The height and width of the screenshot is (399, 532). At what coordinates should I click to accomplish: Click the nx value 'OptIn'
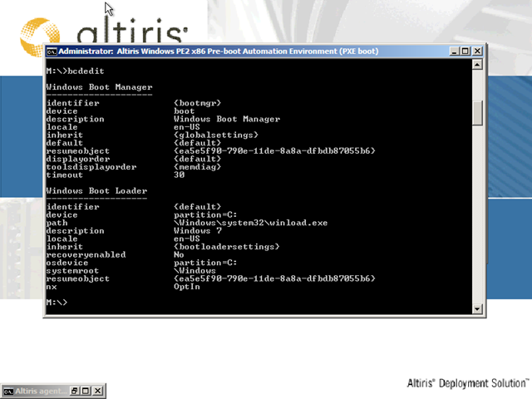[187, 287]
